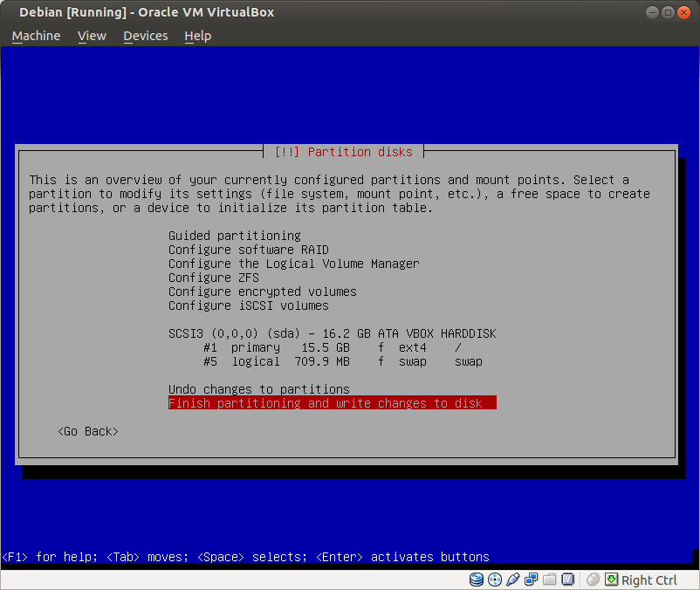Image resolution: width=700 pixels, height=590 pixels.
Task: Open the Devices menu
Action: click(145, 36)
